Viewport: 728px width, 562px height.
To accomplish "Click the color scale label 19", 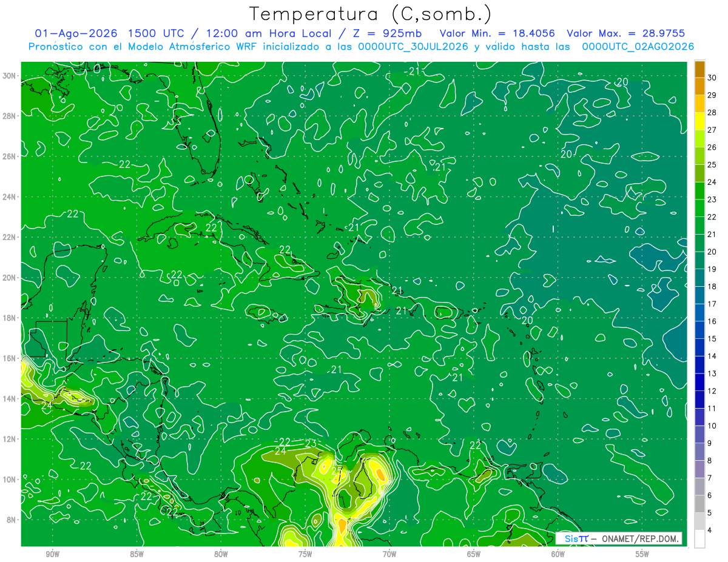I will click(x=712, y=269).
